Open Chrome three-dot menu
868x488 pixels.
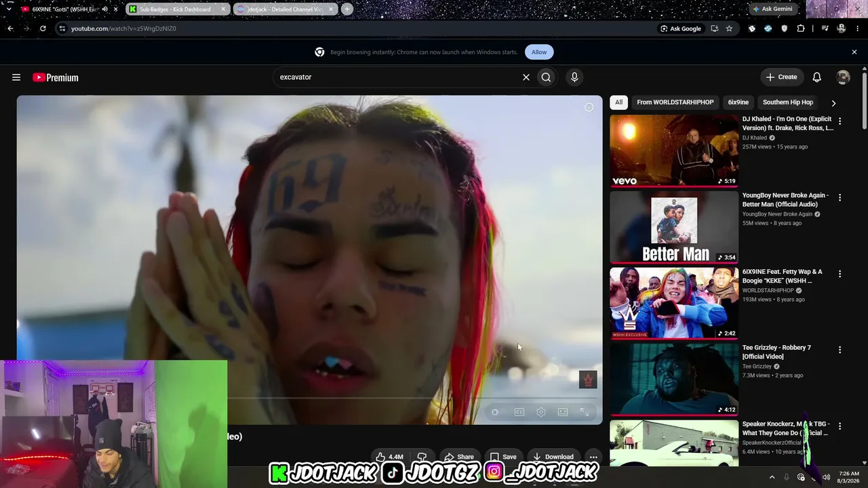tap(857, 28)
